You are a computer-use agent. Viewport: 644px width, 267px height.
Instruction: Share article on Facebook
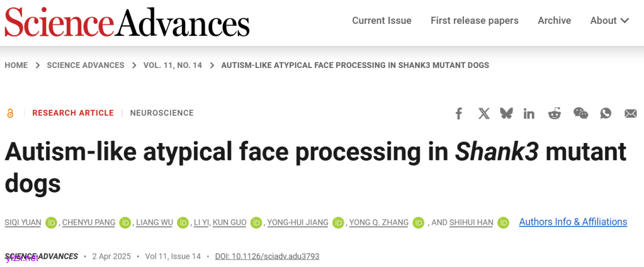pos(459,113)
